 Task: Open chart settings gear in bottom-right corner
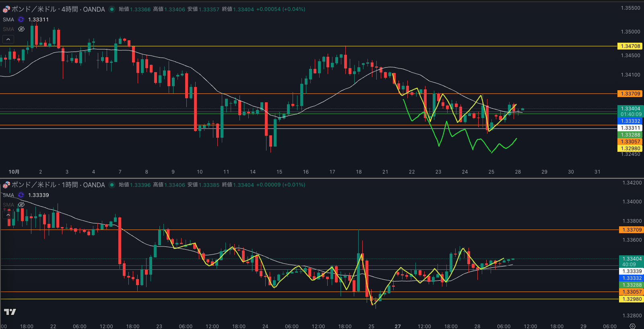(632, 326)
